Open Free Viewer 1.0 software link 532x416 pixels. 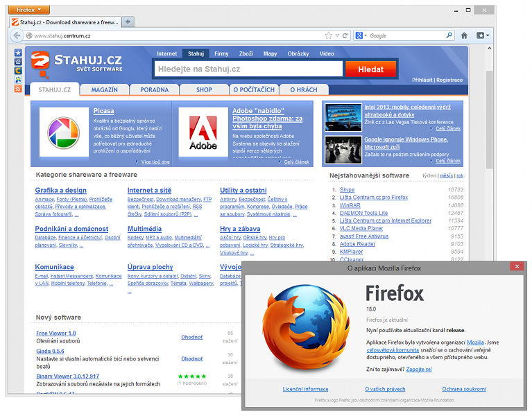pyautogui.click(x=56, y=333)
